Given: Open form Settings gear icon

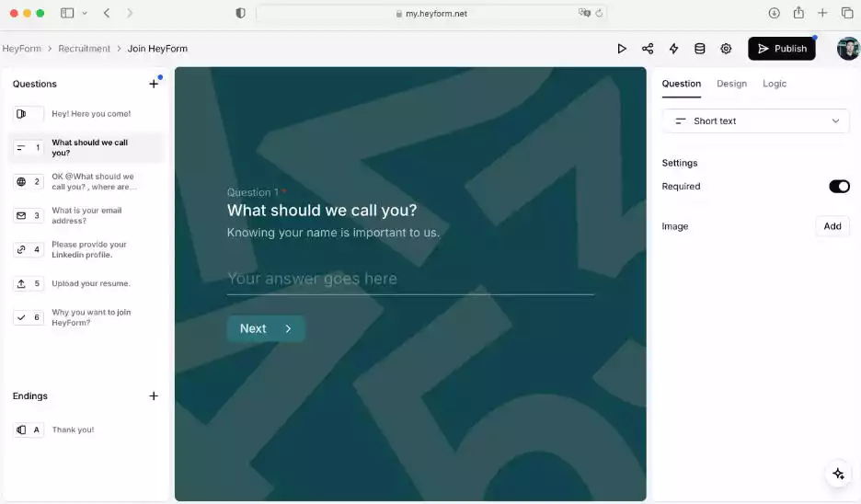Looking at the screenshot, I should 726,49.
